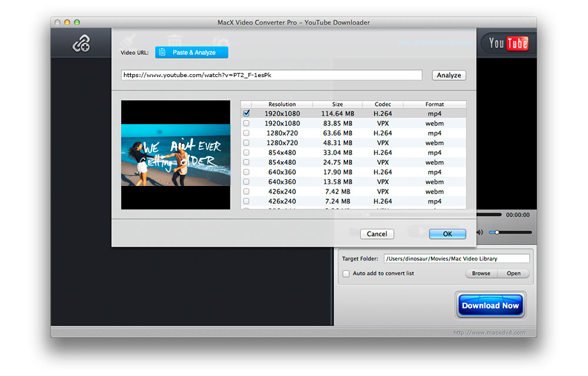The height and width of the screenshot is (376, 588).
Task: Check the 854x480 33.04 MB mp4 row
Action: coord(246,152)
